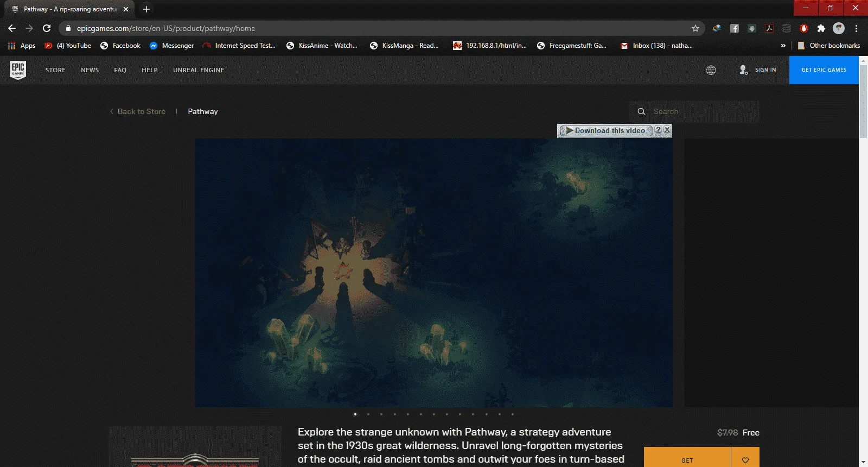Screen dimensions: 868x467
Task: Go back to the previous page
Action: click(12, 28)
